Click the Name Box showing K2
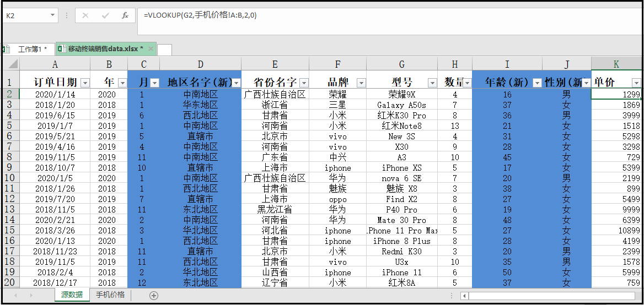The image size is (644, 305). click(x=25, y=15)
